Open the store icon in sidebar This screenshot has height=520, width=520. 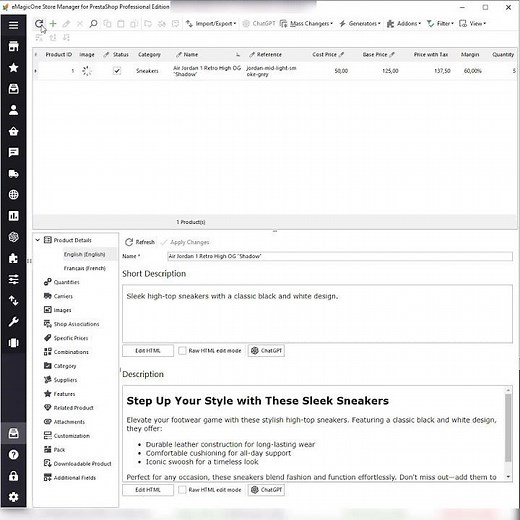tap(13, 46)
